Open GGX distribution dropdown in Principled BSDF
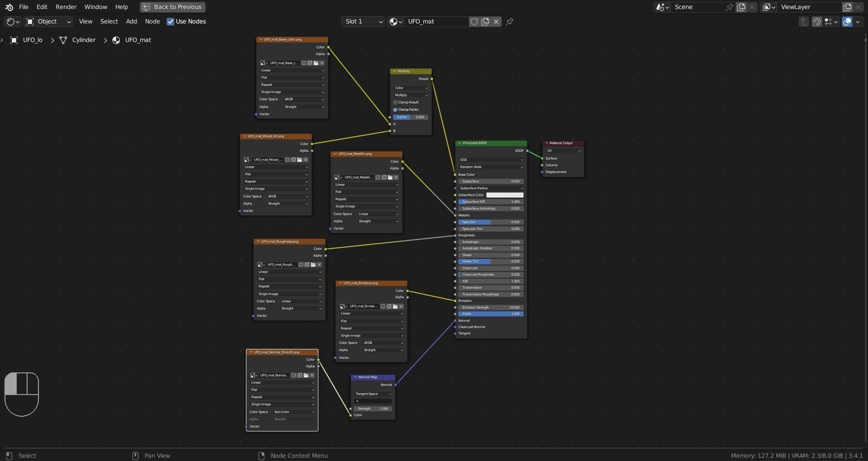Screen dimensions: 868x461 (491, 160)
